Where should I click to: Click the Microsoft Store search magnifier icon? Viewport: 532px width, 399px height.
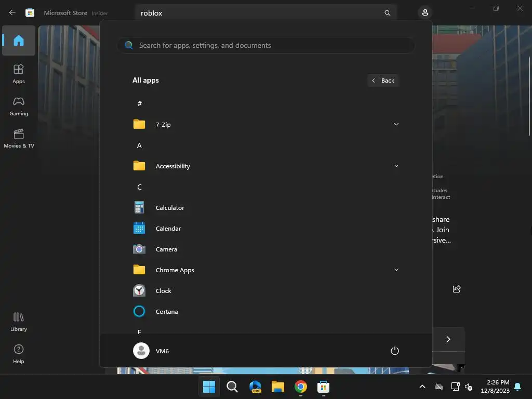[x=387, y=13]
